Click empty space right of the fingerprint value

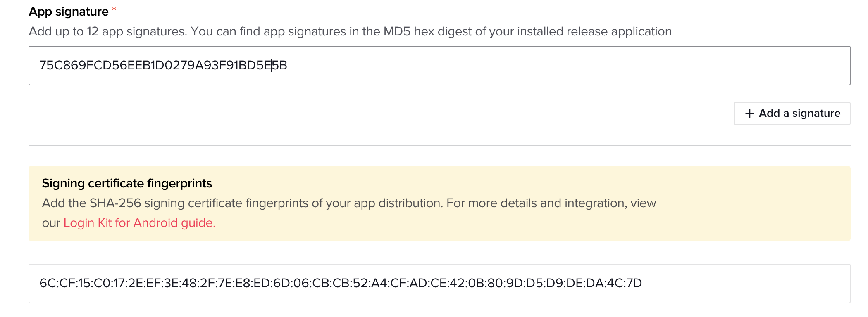pos(744,284)
